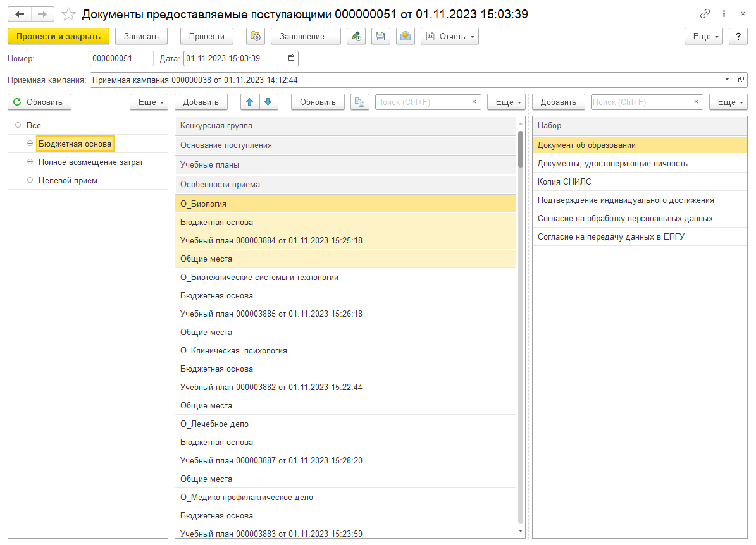This screenshot has height=545, width=756.
Task: Select Целевой прием tree item
Action: click(68, 180)
